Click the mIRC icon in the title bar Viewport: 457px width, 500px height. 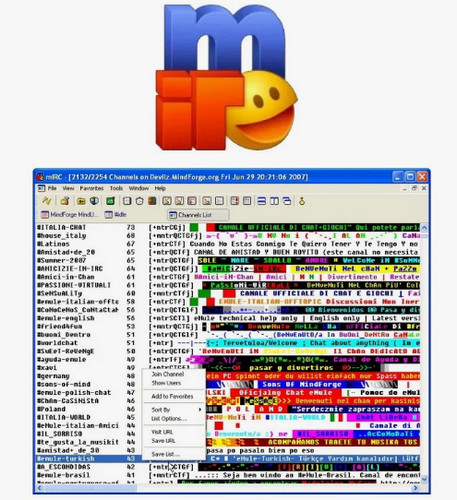pyautogui.click(x=40, y=177)
